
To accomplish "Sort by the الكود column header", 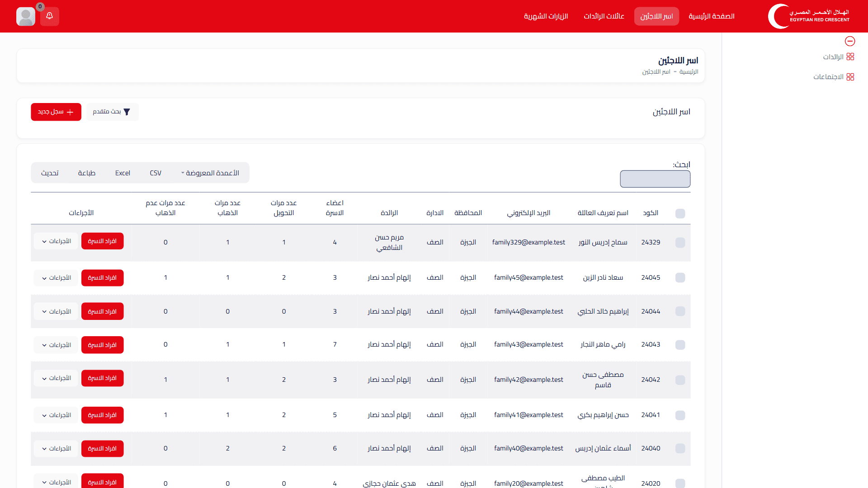I will point(651,213).
